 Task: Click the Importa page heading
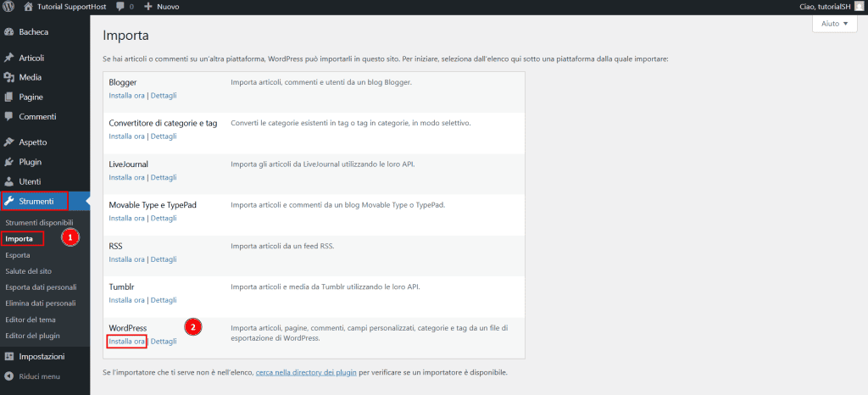(x=125, y=36)
